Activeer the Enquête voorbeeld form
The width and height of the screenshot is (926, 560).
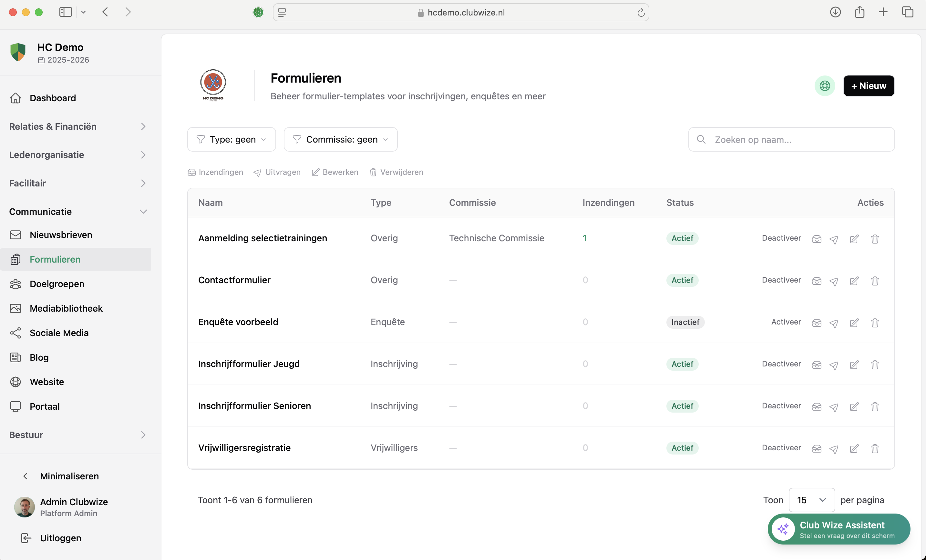coord(786,322)
